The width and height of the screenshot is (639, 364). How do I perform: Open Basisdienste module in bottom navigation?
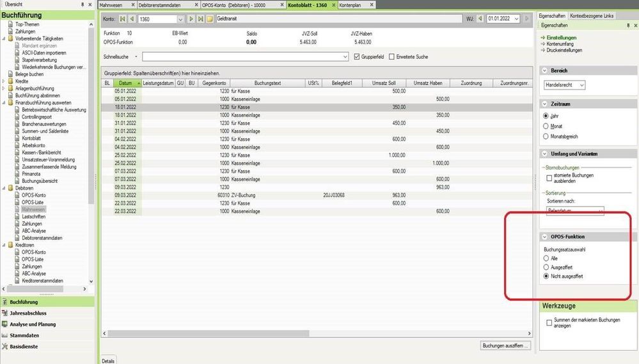tap(26, 346)
